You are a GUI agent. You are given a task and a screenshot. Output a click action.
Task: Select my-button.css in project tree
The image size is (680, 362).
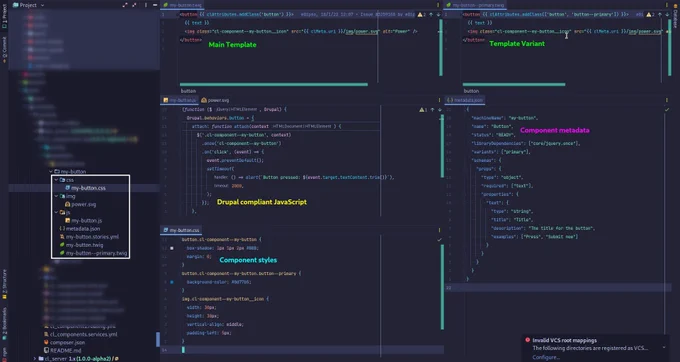click(x=85, y=188)
